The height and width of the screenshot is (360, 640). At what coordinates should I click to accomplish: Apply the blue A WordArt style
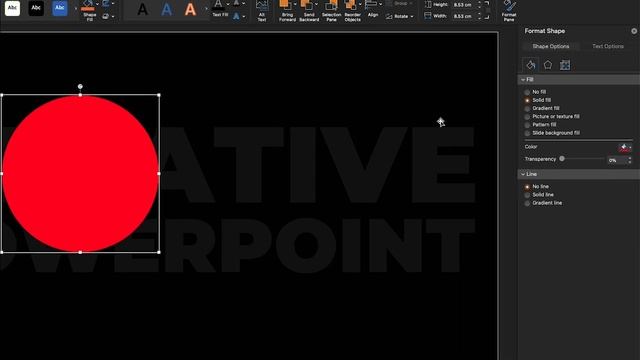[x=167, y=9]
